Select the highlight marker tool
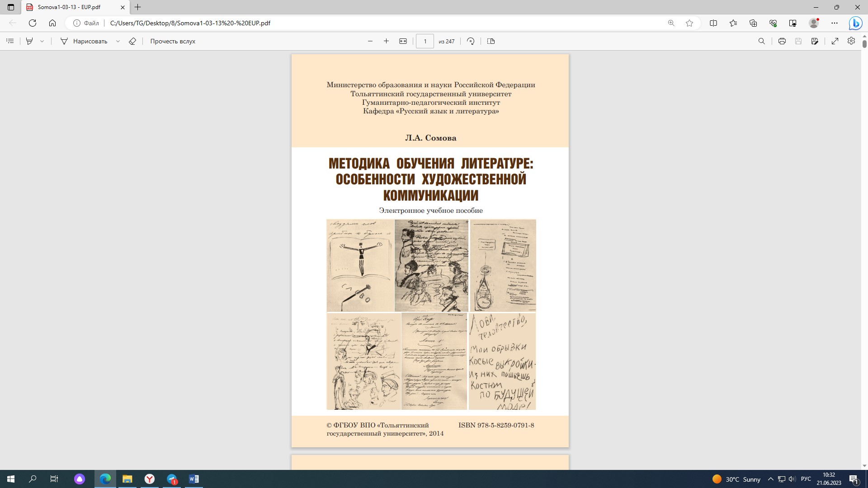868x488 pixels. (29, 41)
